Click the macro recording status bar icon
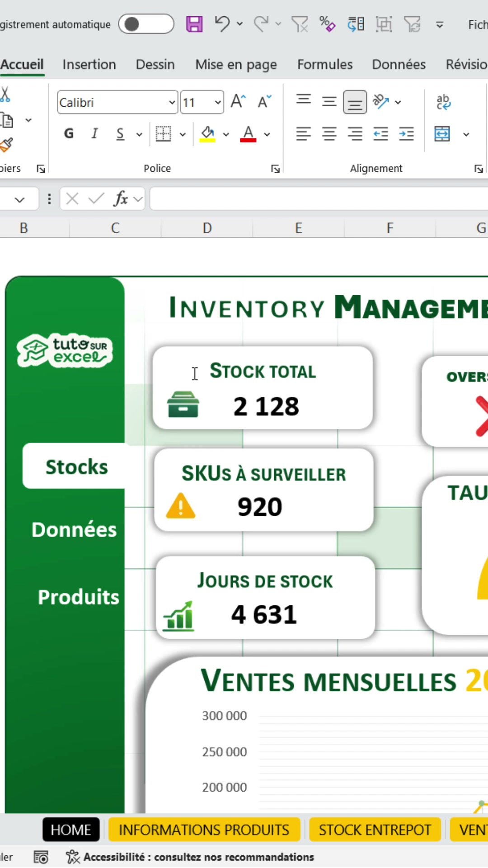Screen dimensions: 488x868 41,857
